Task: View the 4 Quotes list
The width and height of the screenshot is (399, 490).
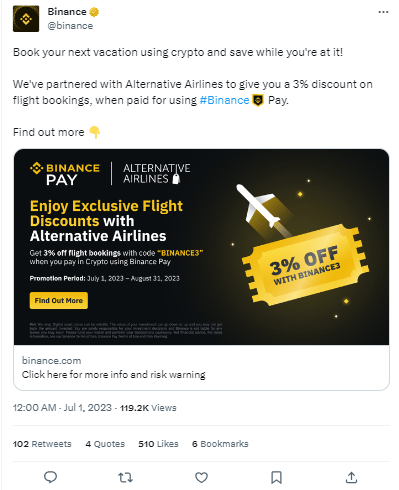Action: point(105,444)
